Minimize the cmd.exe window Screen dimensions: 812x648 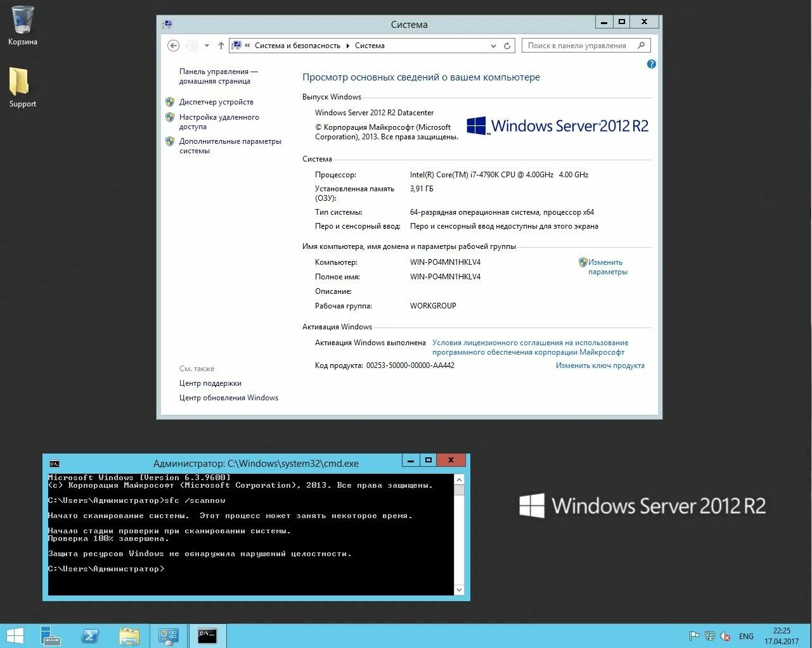coord(411,461)
